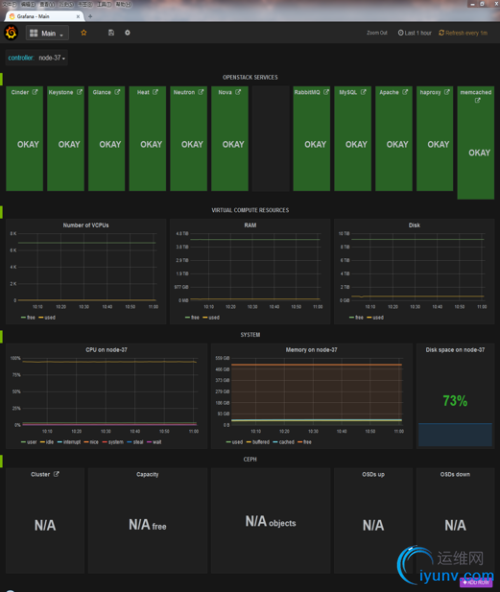The image size is (500, 592).
Task: Click steal series color swatch in CPU legend
Action: [130, 442]
